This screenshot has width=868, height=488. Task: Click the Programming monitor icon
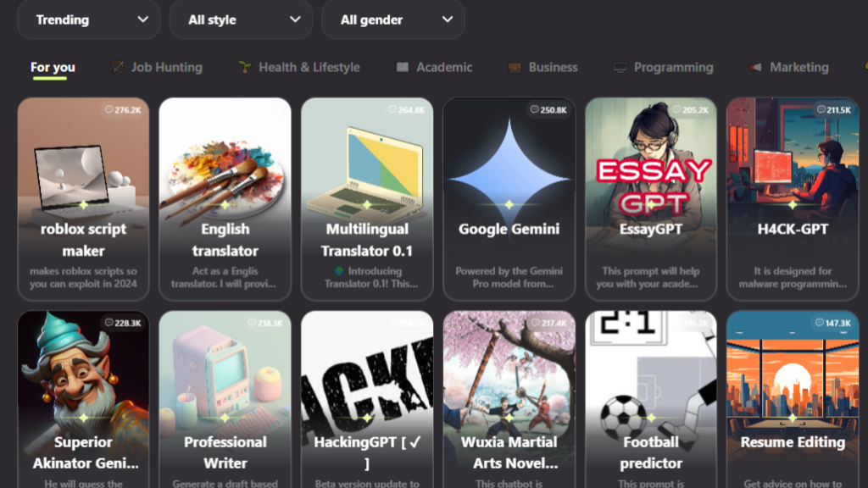pyautogui.click(x=620, y=68)
